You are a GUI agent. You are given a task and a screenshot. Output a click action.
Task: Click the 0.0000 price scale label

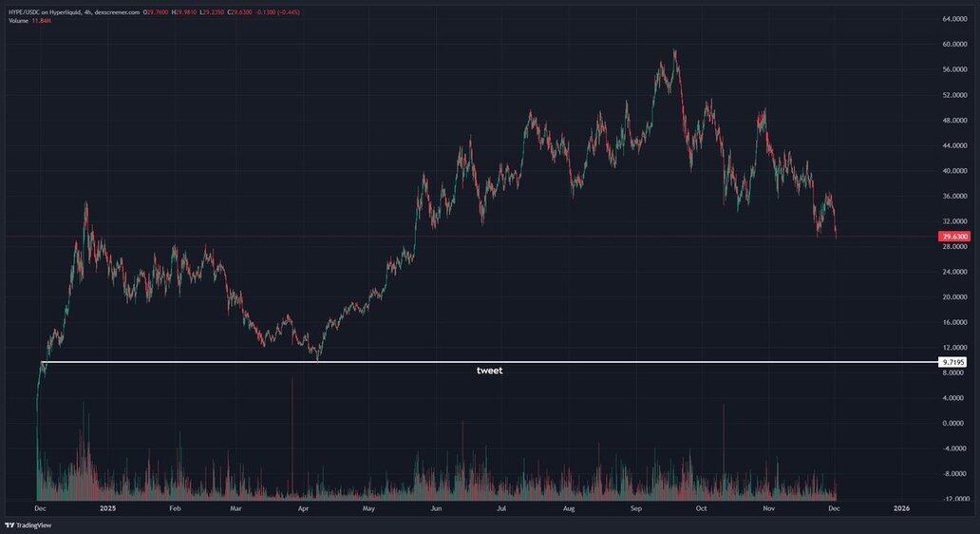tap(954, 424)
